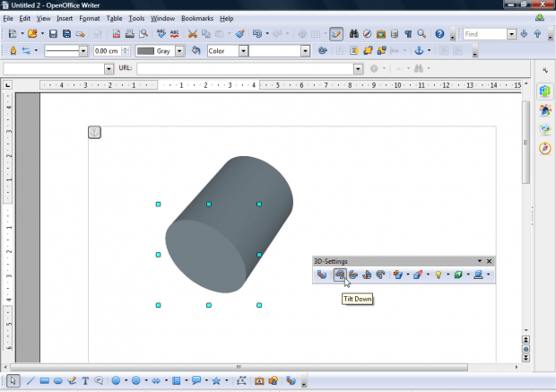Open the 3D lighting dropdown (bulb icon)

[x=439, y=274]
